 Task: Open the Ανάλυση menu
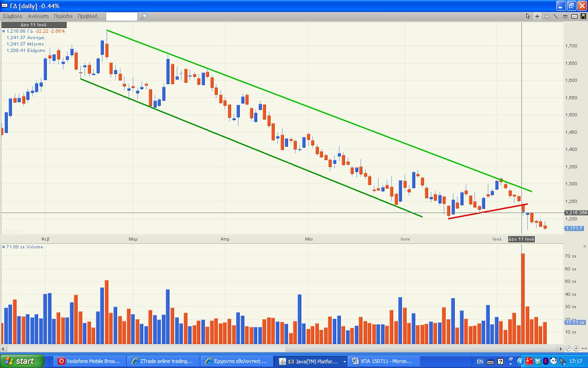tap(39, 16)
